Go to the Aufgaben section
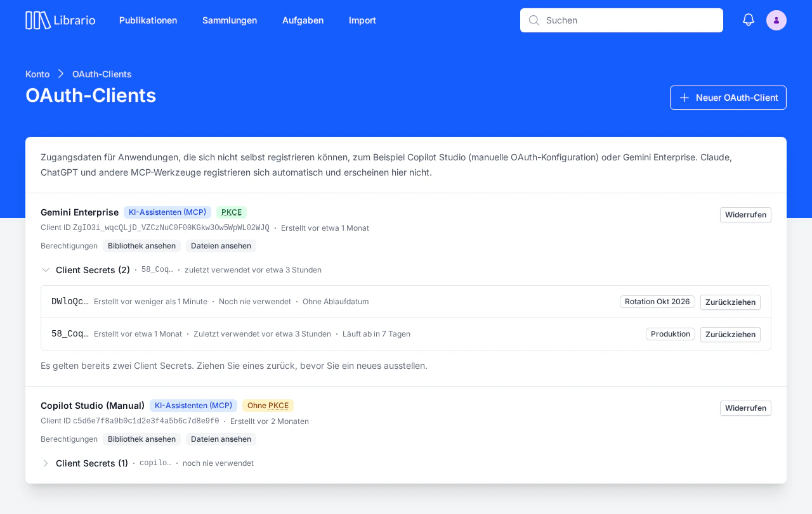 303,20
